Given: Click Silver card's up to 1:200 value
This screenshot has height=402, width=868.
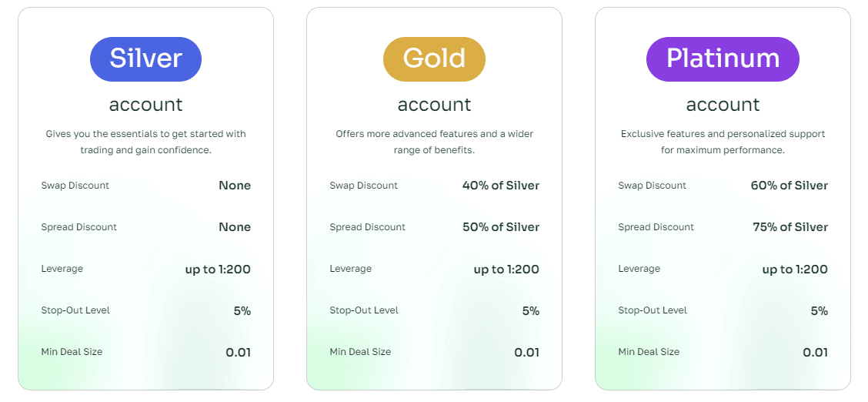Looking at the screenshot, I should pyautogui.click(x=218, y=270).
